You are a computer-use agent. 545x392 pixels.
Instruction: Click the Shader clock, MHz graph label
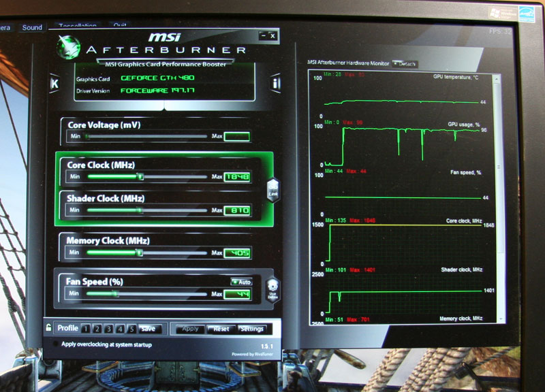tap(462, 269)
